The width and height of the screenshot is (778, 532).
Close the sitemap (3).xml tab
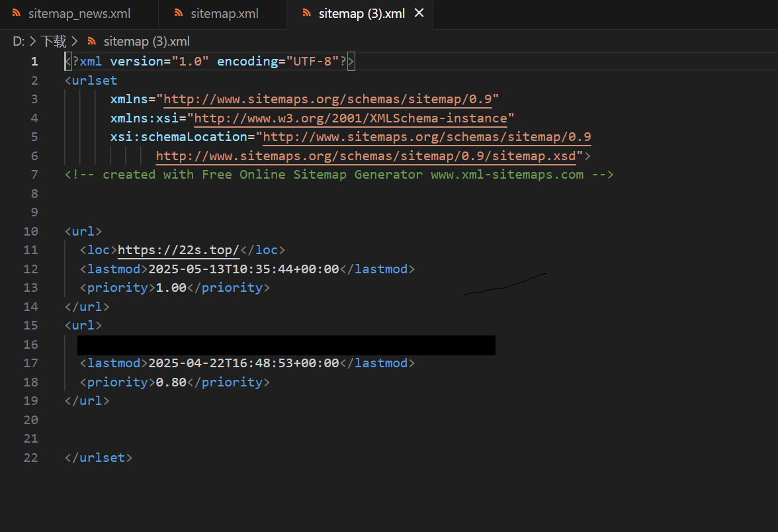click(x=419, y=13)
